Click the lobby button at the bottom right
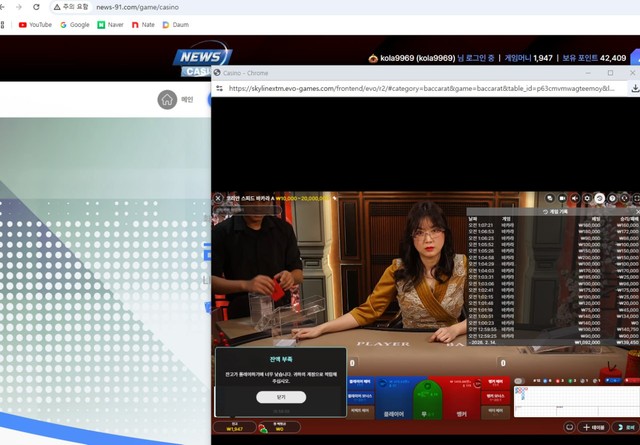 pos(627,427)
